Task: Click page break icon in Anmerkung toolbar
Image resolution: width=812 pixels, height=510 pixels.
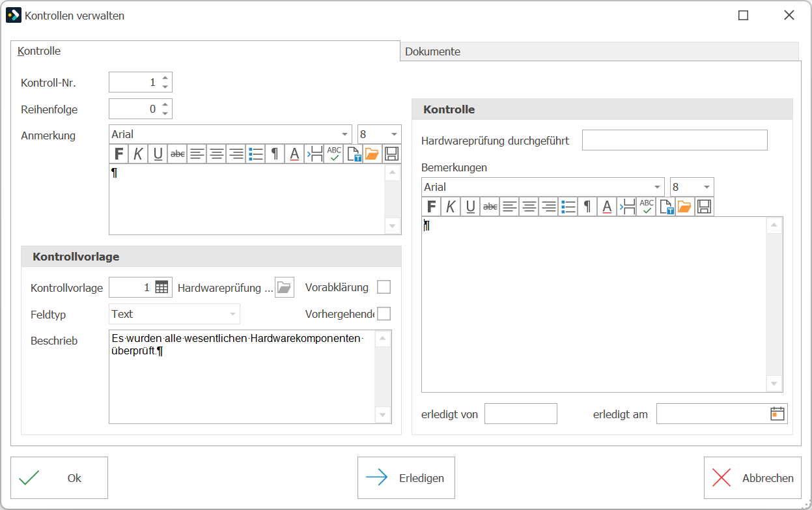Action: click(x=314, y=154)
